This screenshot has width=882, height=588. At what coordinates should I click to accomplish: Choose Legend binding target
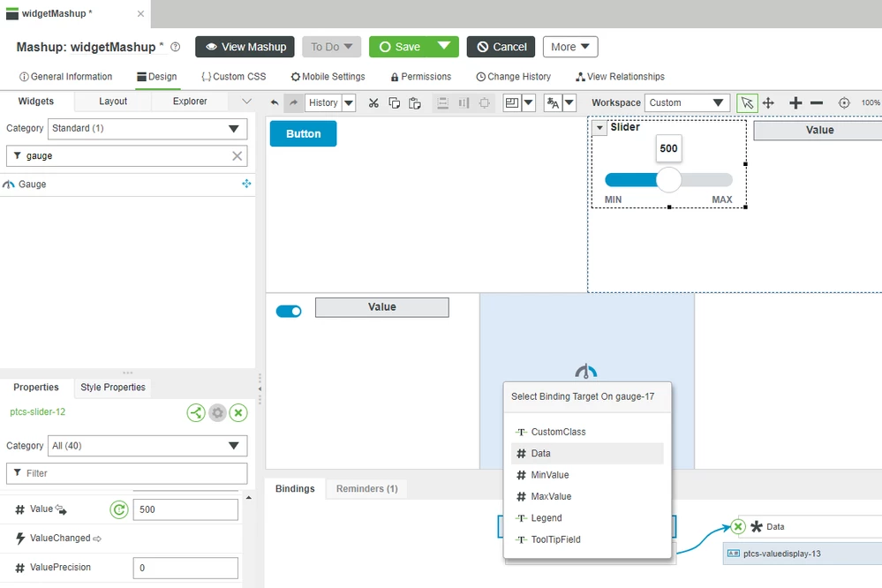click(x=587, y=517)
